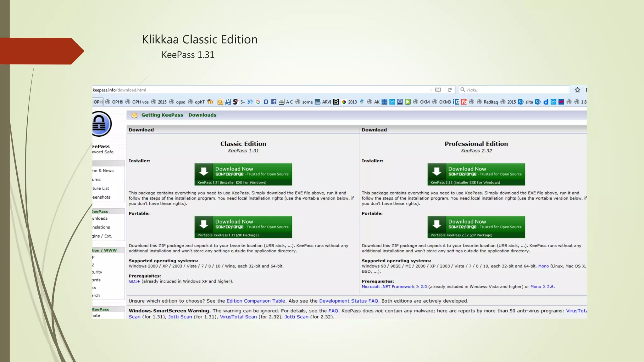Click the GDI+ prerequisite link
Image resolution: width=644 pixels, height=362 pixels.
(134, 281)
